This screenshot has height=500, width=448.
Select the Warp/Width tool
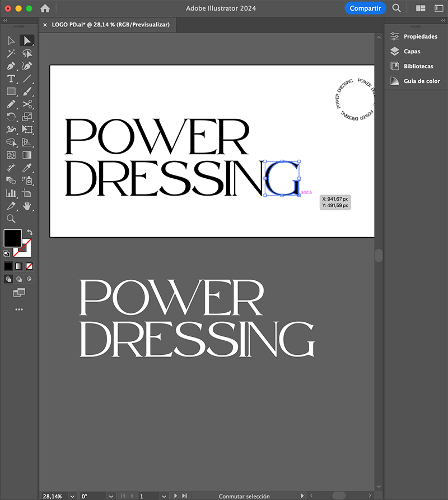(11, 129)
